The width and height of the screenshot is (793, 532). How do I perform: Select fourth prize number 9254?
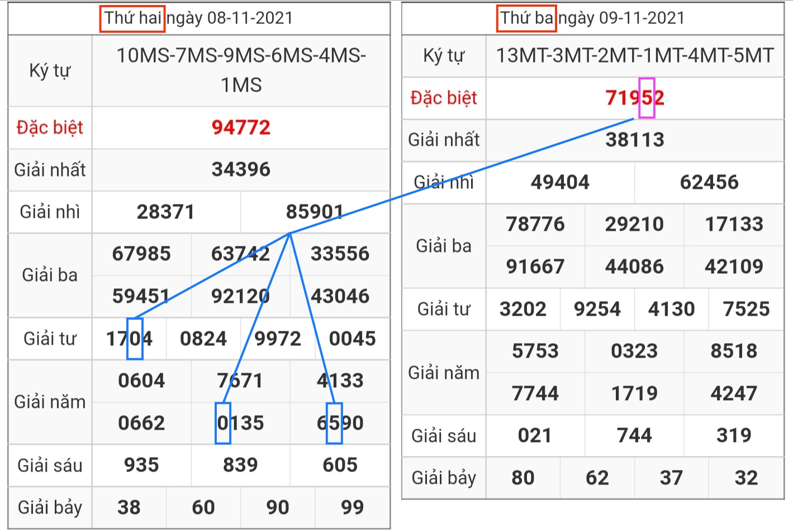[x=597, y=309]
